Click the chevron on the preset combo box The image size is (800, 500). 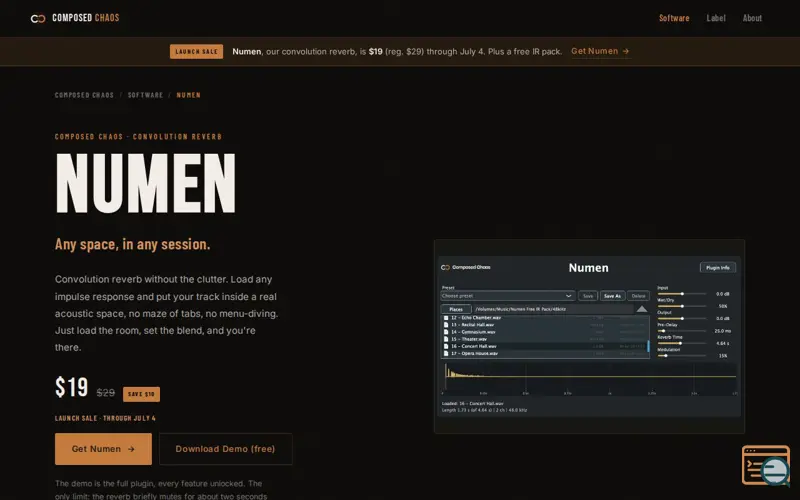click(x=569, y=296)
